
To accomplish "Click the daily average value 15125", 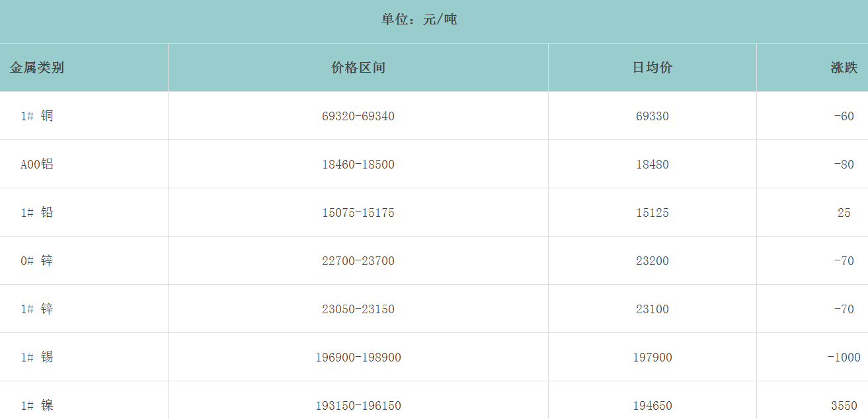I will coord(652,213).
